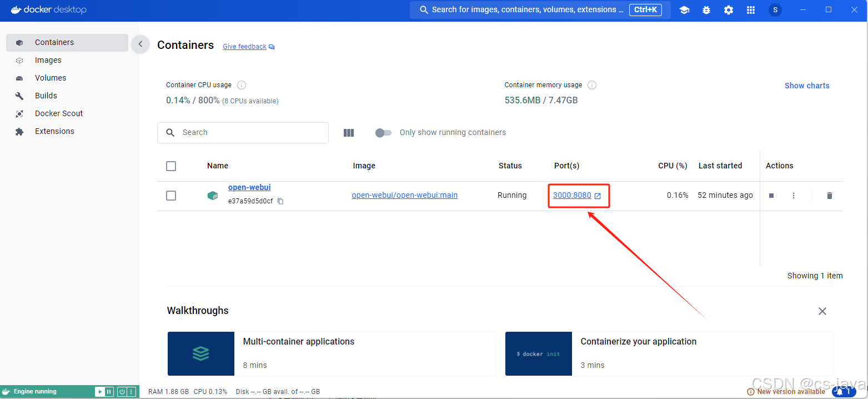Click the '0.16%' CPU cell

point(678,195)
